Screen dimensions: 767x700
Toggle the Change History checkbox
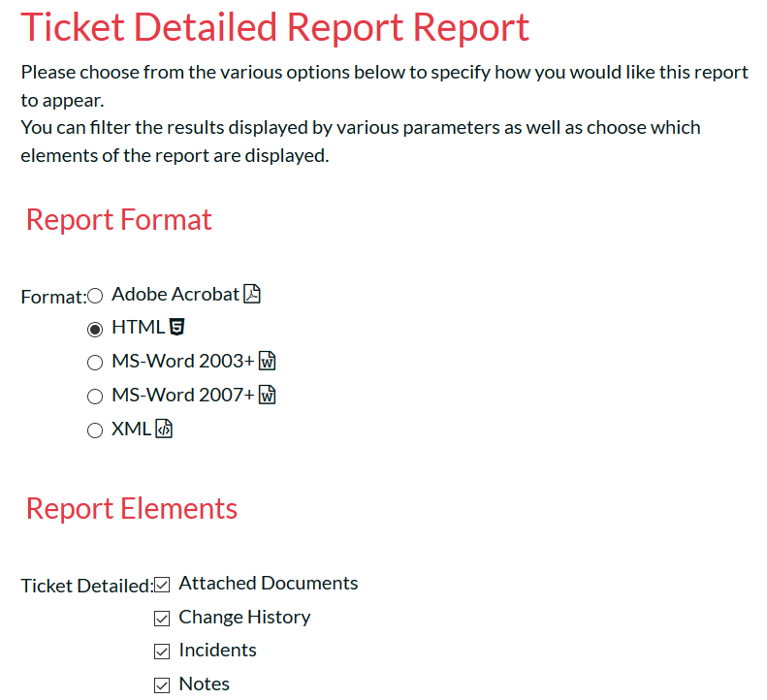(162, 619)
